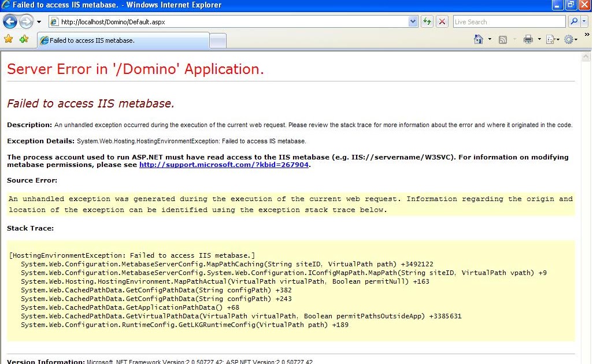Click the page icon in address bar
This screenshot has width=593, height=364.
point(54,22)
